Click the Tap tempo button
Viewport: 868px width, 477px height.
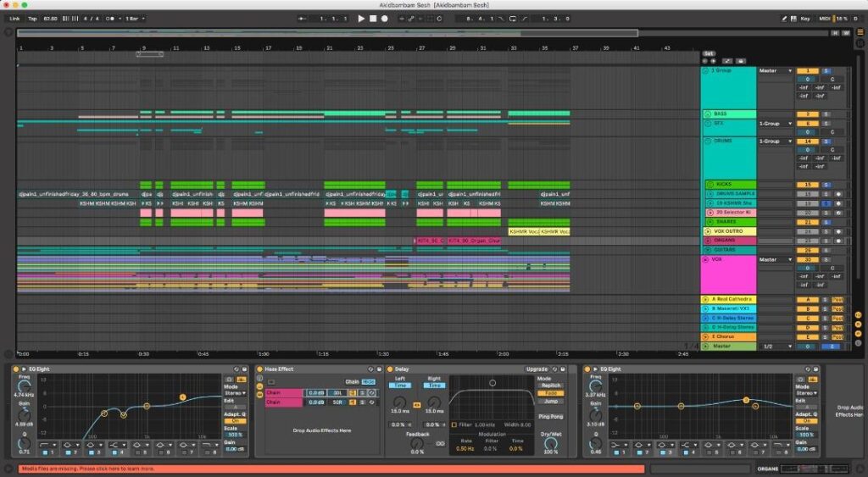pos(32,18)
